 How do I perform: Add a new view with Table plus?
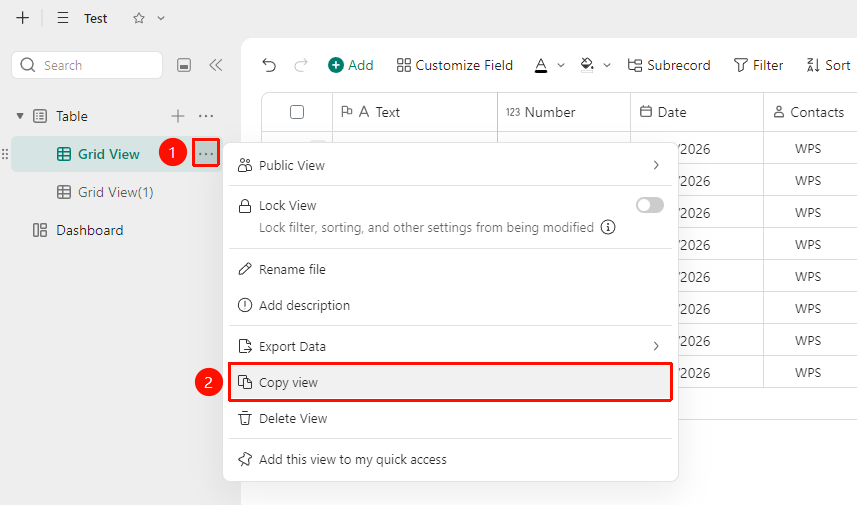click(x=178, y=116)
